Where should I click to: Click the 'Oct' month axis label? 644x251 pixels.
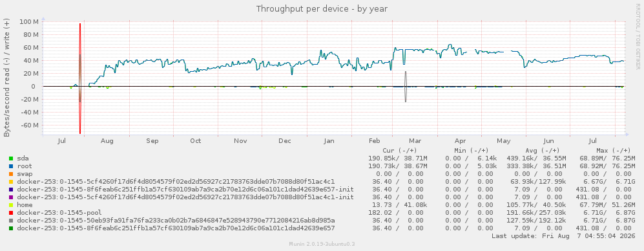click(196, 141)
